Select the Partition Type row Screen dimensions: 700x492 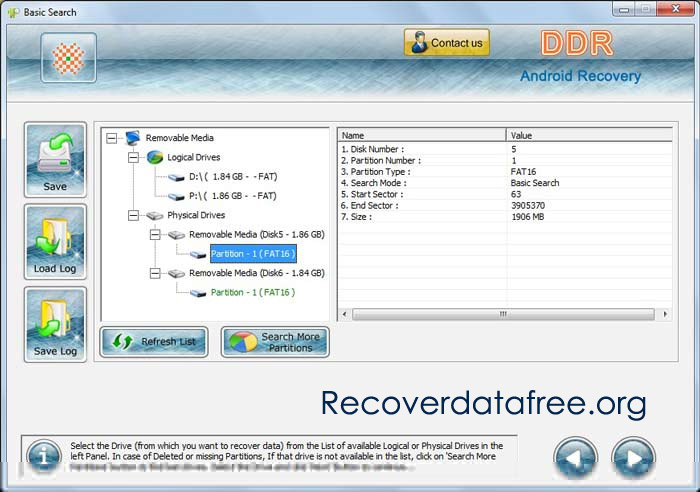pos(505,172)
